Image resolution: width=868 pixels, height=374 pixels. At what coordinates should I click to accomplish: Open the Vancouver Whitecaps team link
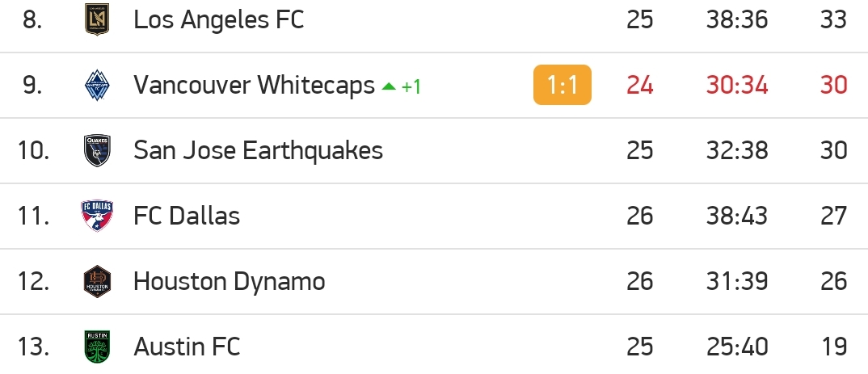[254, 85]
